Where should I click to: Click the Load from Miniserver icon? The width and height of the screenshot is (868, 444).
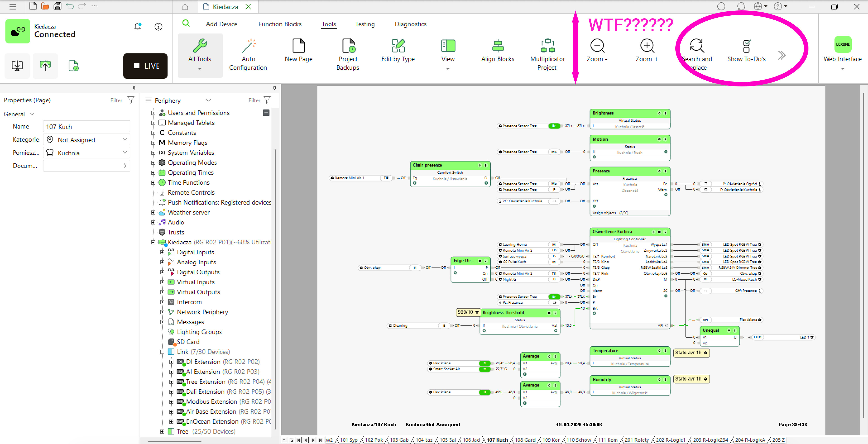click(x=17, y=66)
